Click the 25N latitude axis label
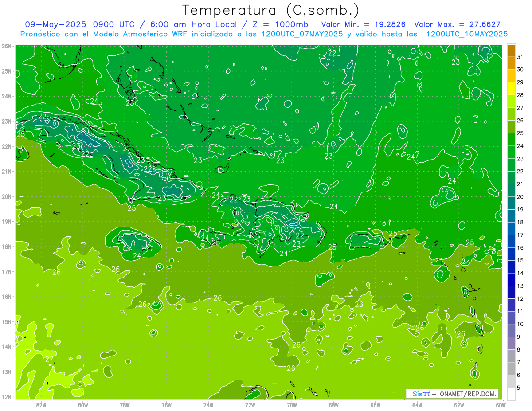This screenshot has height=411, width=532. pos(6,71)
